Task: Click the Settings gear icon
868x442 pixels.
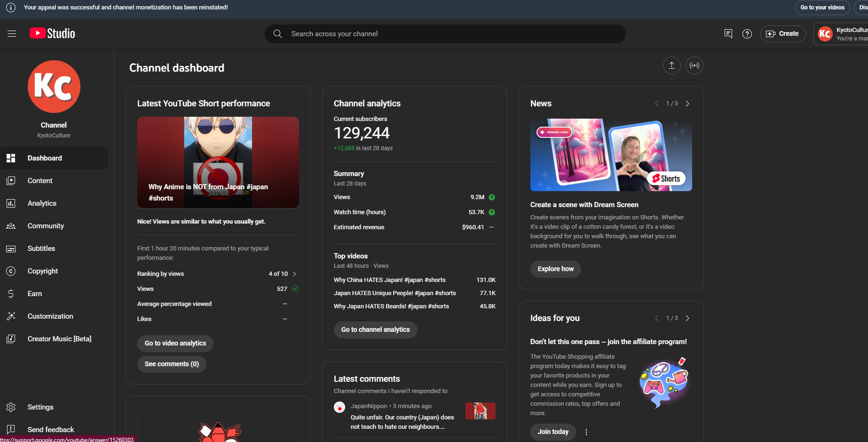Action: [x=11, y=407]
